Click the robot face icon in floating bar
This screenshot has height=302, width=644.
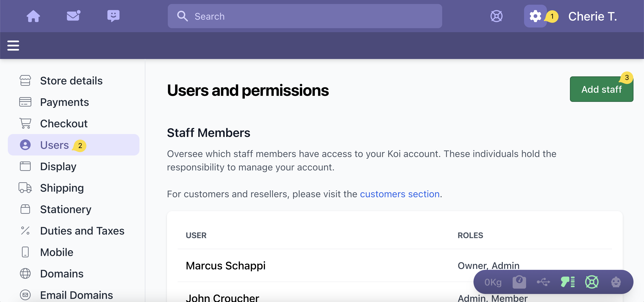pyautogui.click(x=616, y=282)
